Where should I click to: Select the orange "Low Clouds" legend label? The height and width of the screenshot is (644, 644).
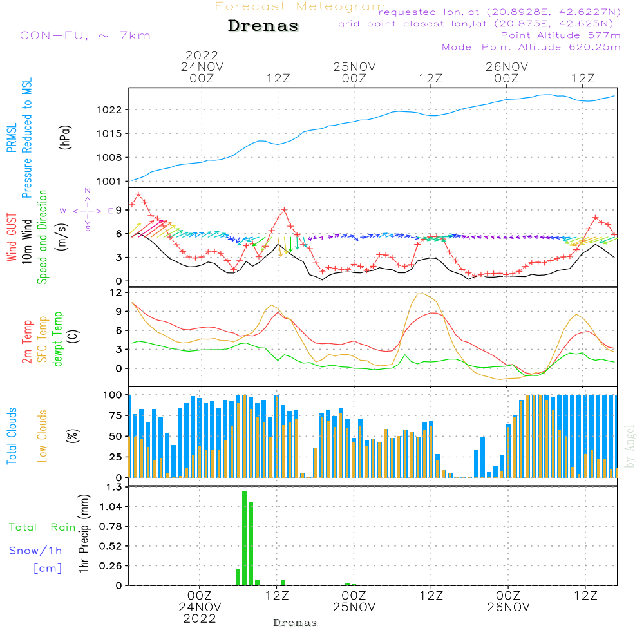tap(42, 436)
